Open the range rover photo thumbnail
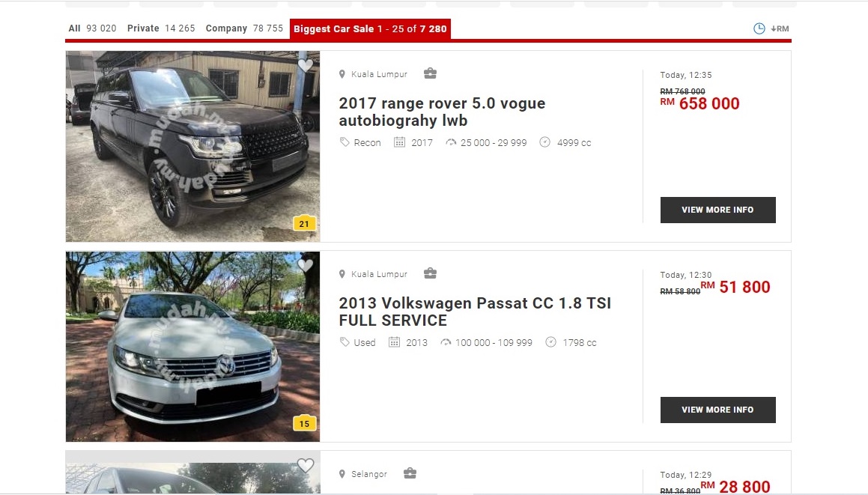Screen dimensions: 868x495 click(192, 146)
